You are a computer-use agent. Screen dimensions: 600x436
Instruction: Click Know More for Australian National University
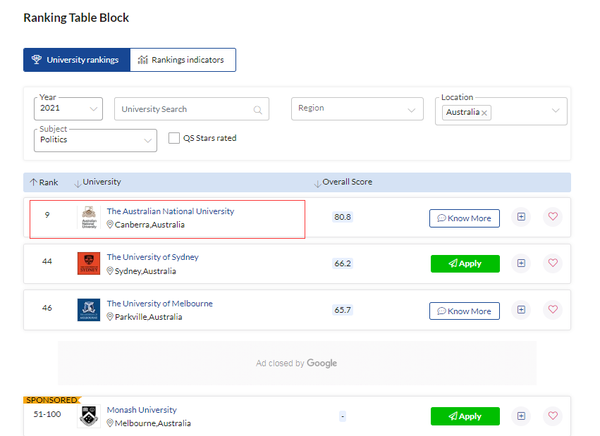click(x=464, y=218)
